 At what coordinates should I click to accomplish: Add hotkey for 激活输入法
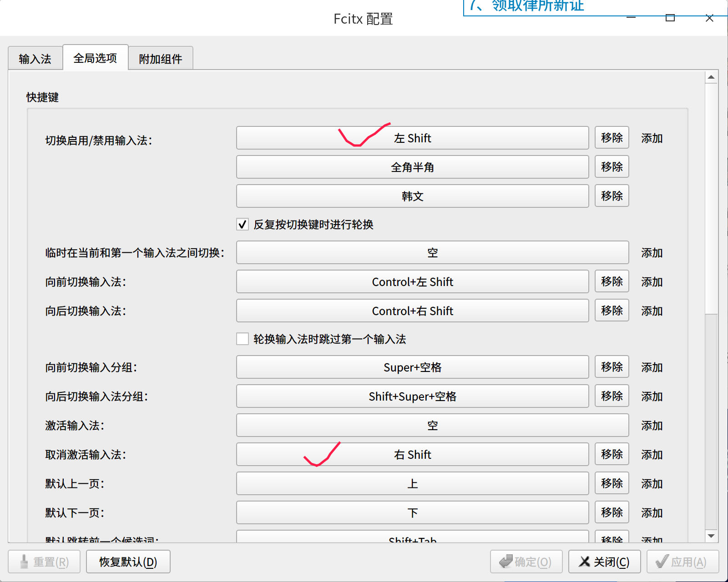(x=652, y=426)
